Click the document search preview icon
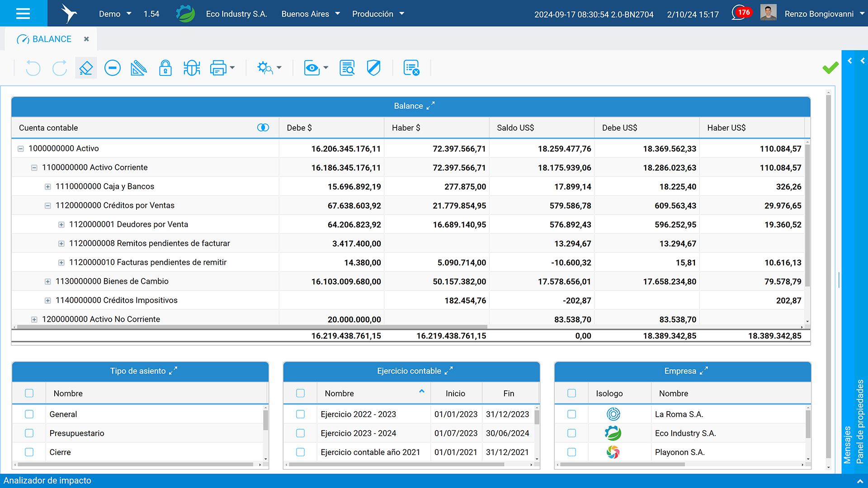 point(347,68)
